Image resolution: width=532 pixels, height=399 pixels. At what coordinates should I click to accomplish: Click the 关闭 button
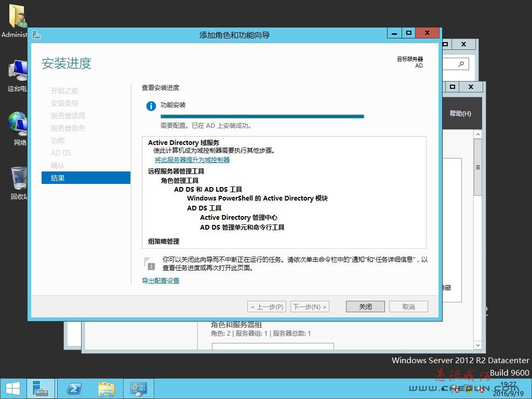365,307
